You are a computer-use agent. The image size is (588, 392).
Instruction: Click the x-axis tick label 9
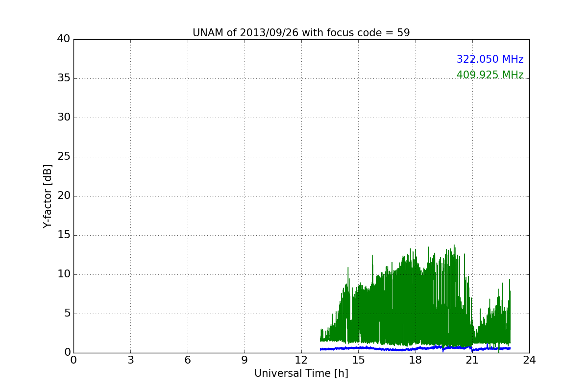[245, 360]
